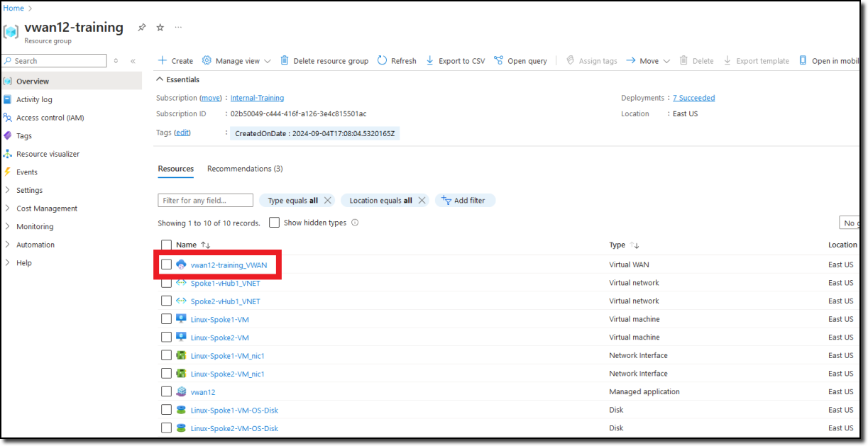Open the Linux-Spoke2-VM resource link
Screen dimensions: 868x446
220,338
